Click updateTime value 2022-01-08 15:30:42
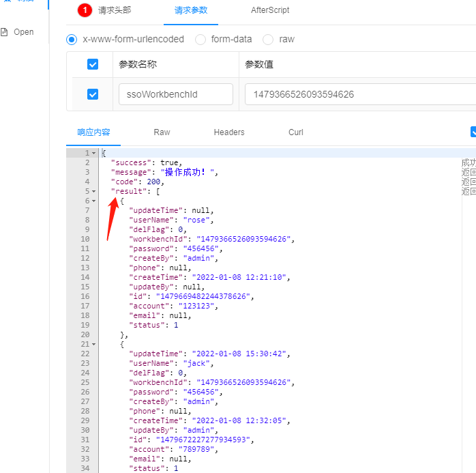476x473 pixels. tap(239, 354)
